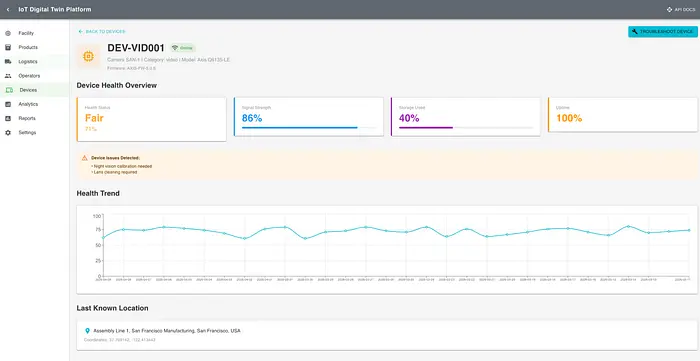Viewport: 700px width, 361px height.
Task: Click the 100 label on the chart y-axis
Action: tap(97, 216)
